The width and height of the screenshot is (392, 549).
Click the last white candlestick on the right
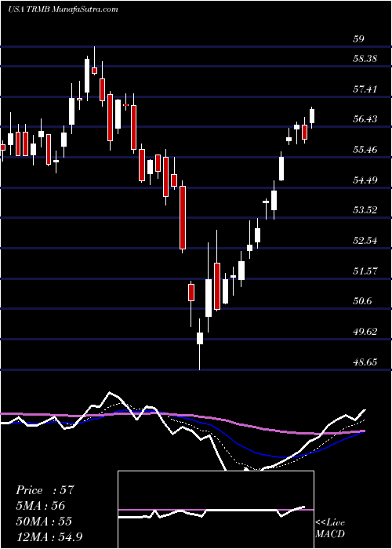coord(312,116)
